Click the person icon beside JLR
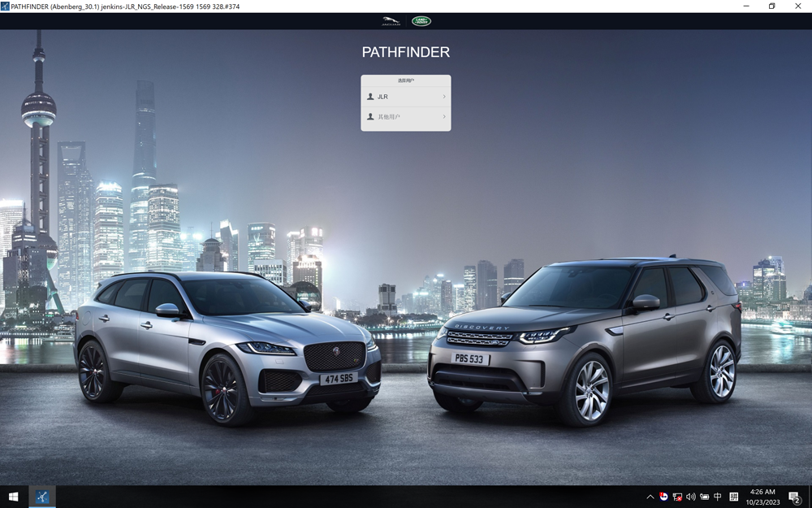 click(x=370, y=97)
